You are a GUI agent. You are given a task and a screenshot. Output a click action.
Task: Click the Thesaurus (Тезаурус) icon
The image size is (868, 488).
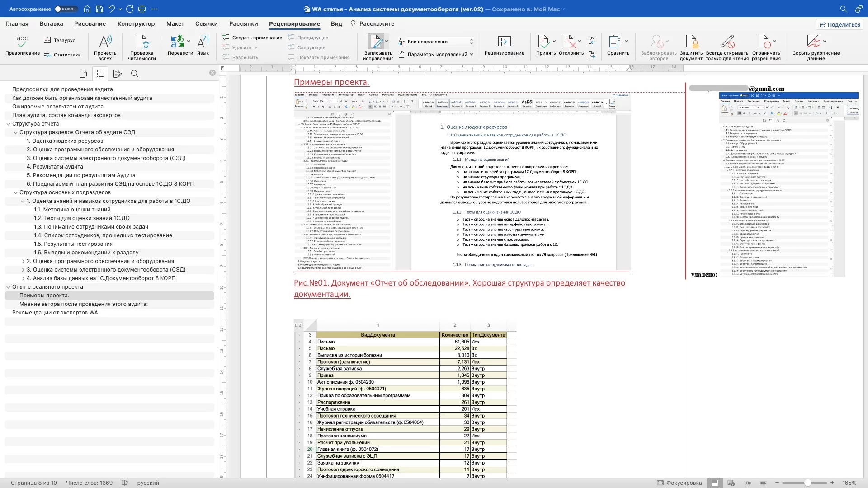coord(47,40)
